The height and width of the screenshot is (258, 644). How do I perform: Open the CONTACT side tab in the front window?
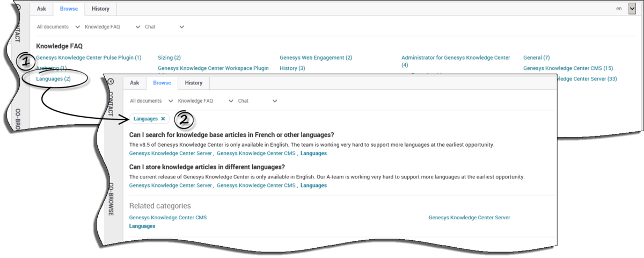[111, 103]
